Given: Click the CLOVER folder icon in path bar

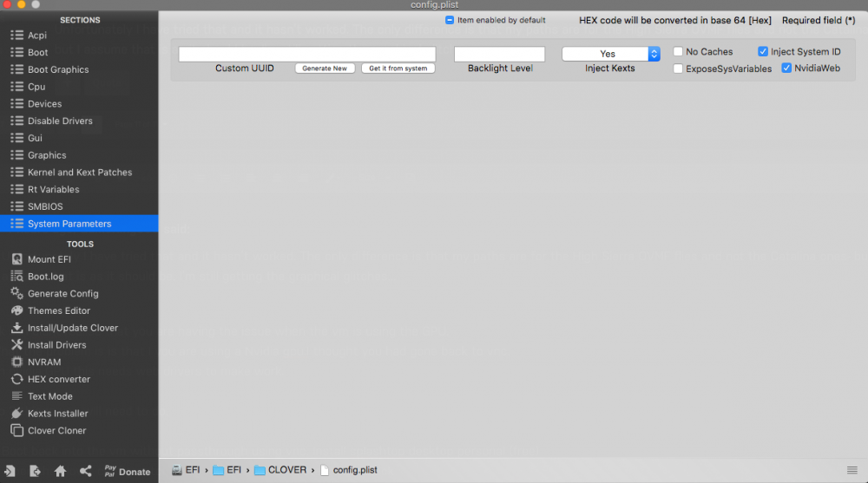Looking at the screenshot, I should [x=260, y=470].
